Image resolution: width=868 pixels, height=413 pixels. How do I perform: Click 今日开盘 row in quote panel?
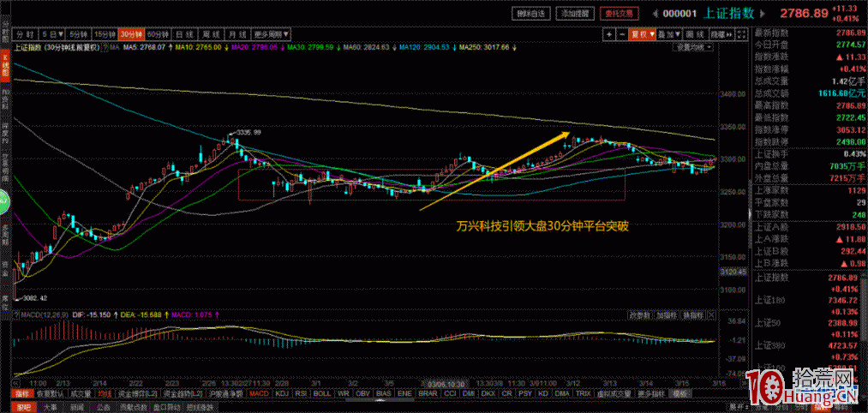click(x=810, y=45)
